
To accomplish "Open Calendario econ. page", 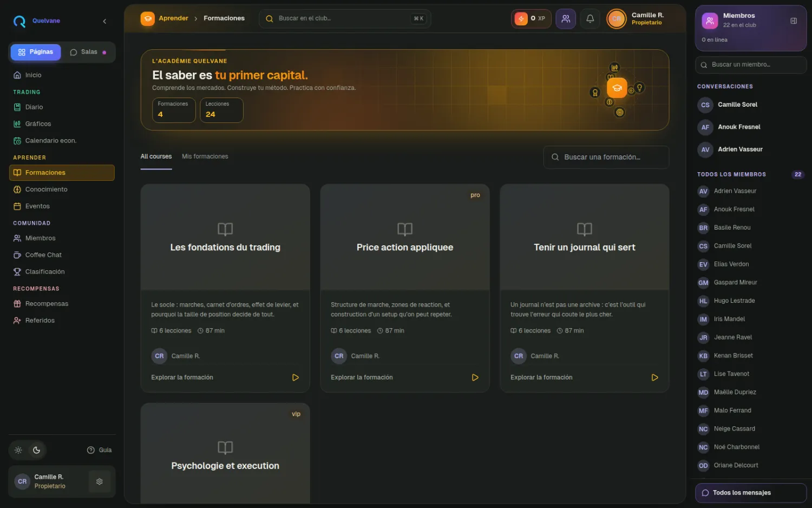I will 62,141.
